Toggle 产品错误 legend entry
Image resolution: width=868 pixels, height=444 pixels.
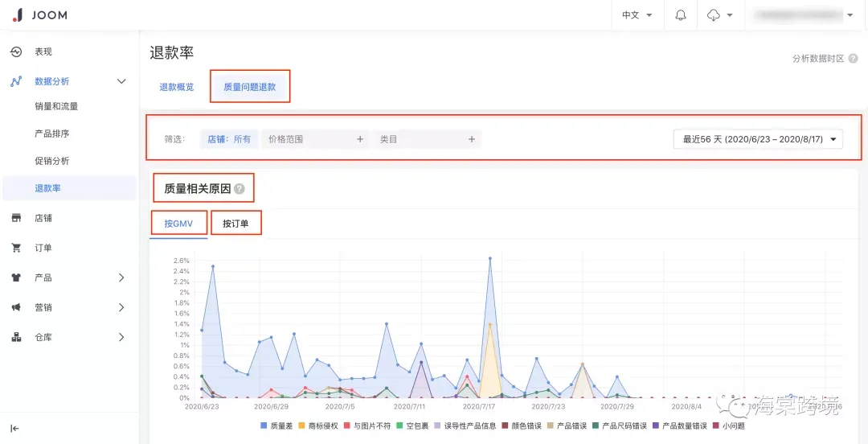[567, 426]
